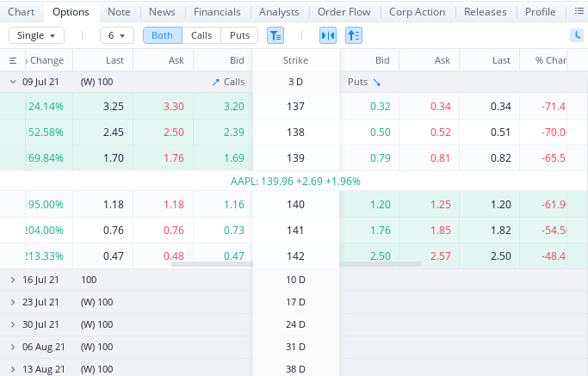Click the filter options icon in toolbar
Screen dimensions: 588x376
click(275, 35)
